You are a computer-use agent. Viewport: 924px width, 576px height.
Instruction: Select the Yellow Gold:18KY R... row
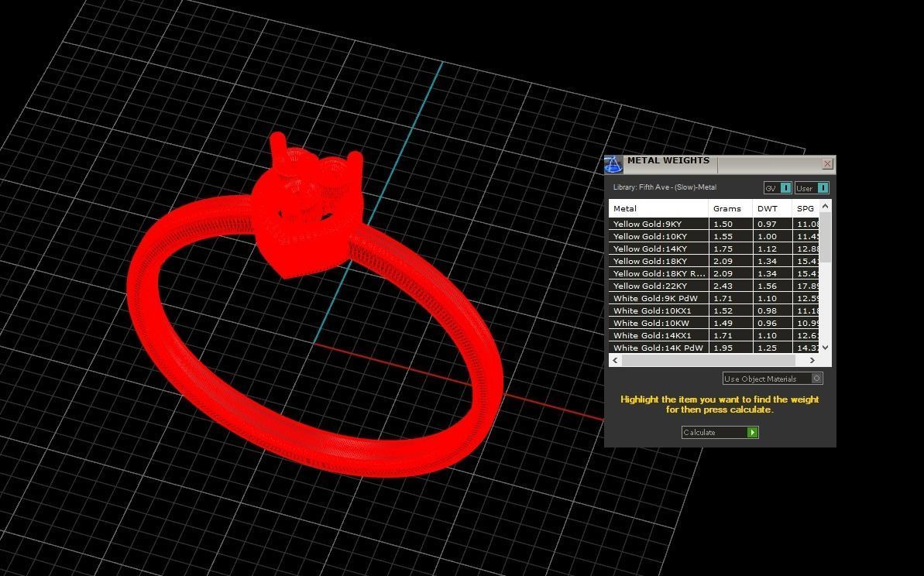click(713, 273)
